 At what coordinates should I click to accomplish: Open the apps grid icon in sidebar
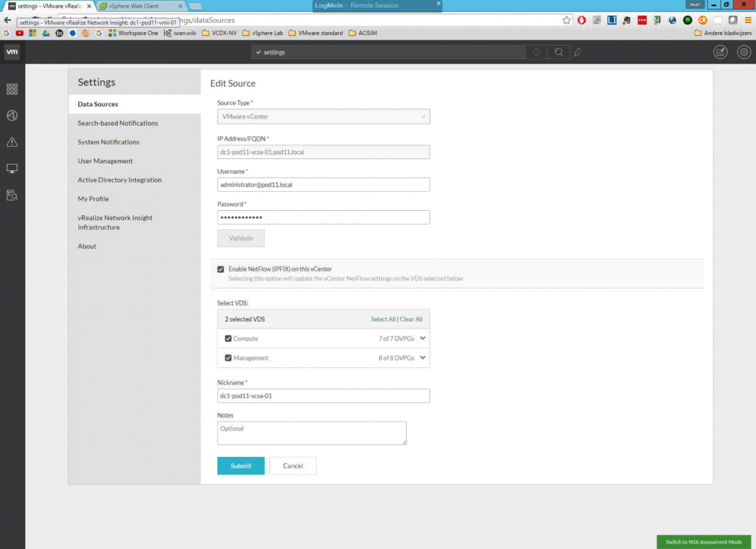(x=12, y=89)
